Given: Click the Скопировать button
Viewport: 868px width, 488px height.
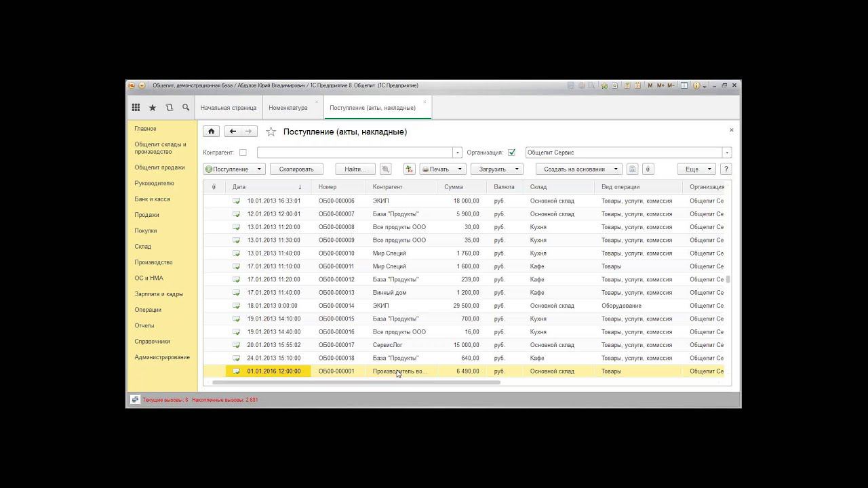Looking at the screenshot, I should (296, 169).
